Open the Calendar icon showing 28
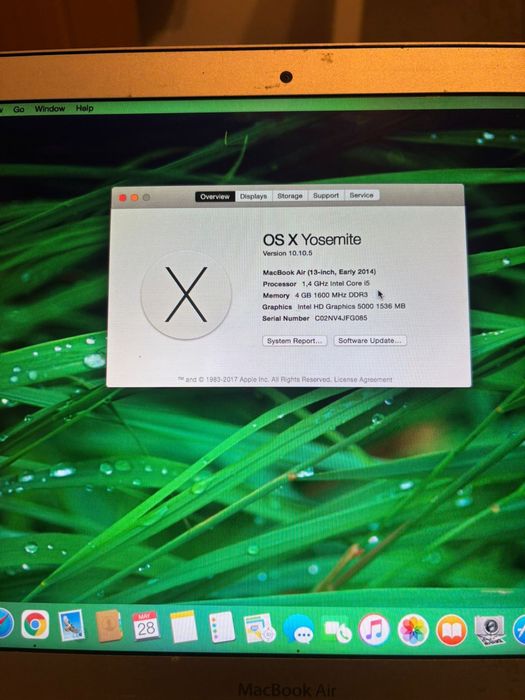 point(146,626)
